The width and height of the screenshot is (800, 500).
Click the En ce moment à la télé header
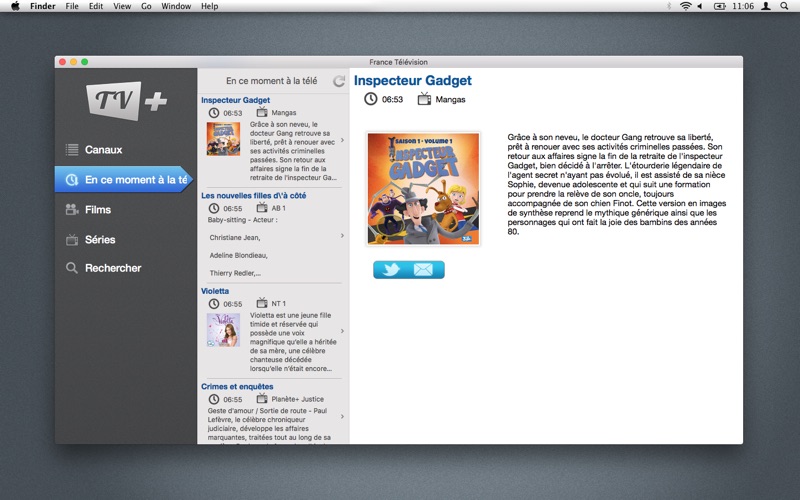[271, 81]
